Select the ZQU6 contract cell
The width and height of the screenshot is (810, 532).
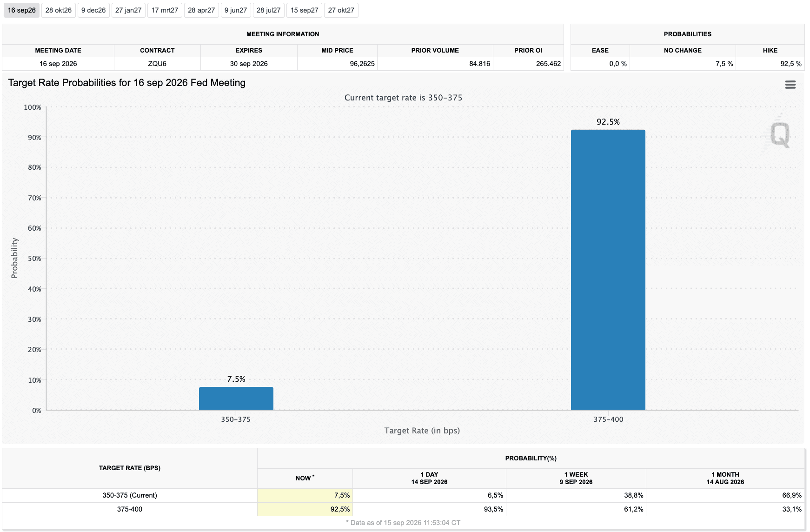[x=157, y=64]
